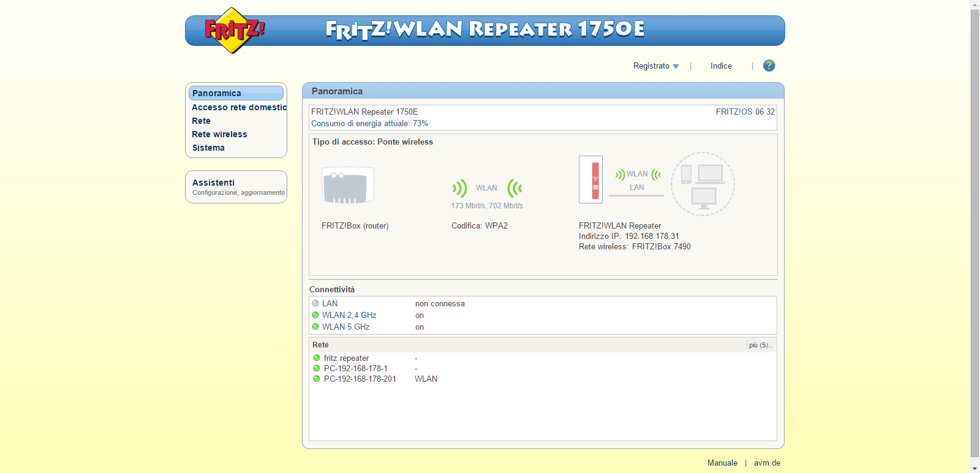
Task: Open the Sistema menu entry
Action: point(208,148)
